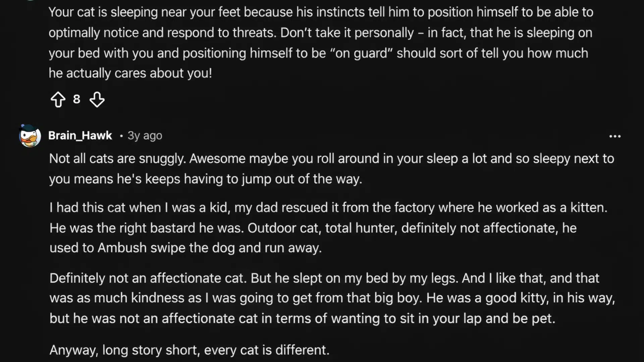This screenshot has height=362, width=644.
Task: Click the dot separator next to Brain_Hawk's name
Action: click(121, 136)
